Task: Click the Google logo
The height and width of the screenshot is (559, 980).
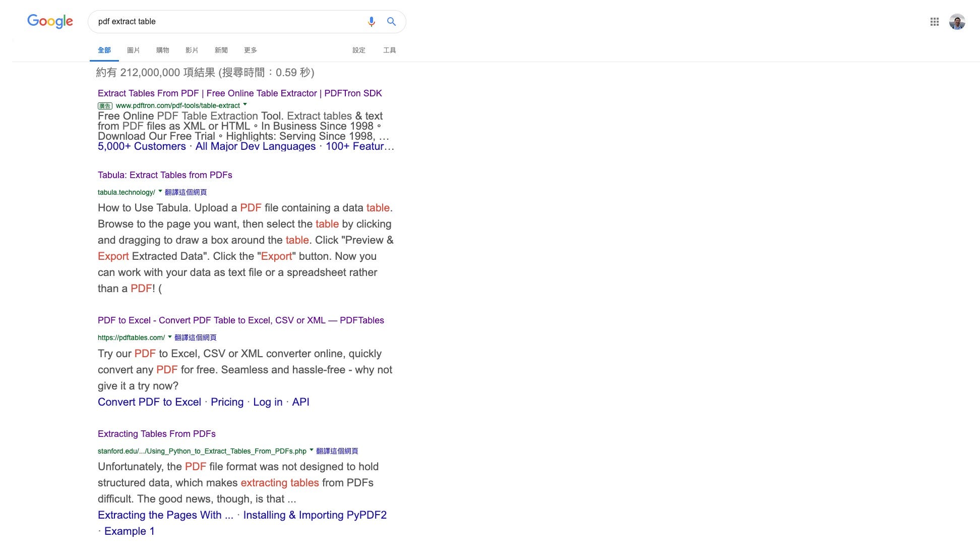Action: 50,21
